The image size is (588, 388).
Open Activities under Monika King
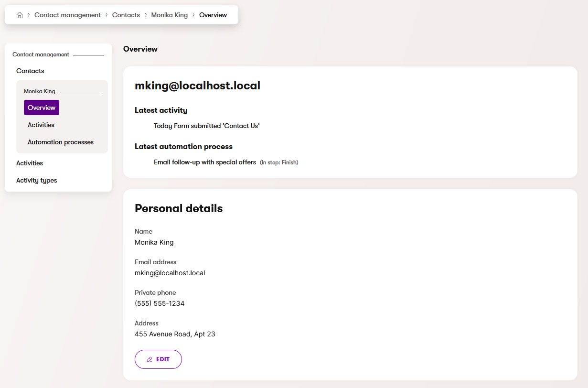(41, 125)
